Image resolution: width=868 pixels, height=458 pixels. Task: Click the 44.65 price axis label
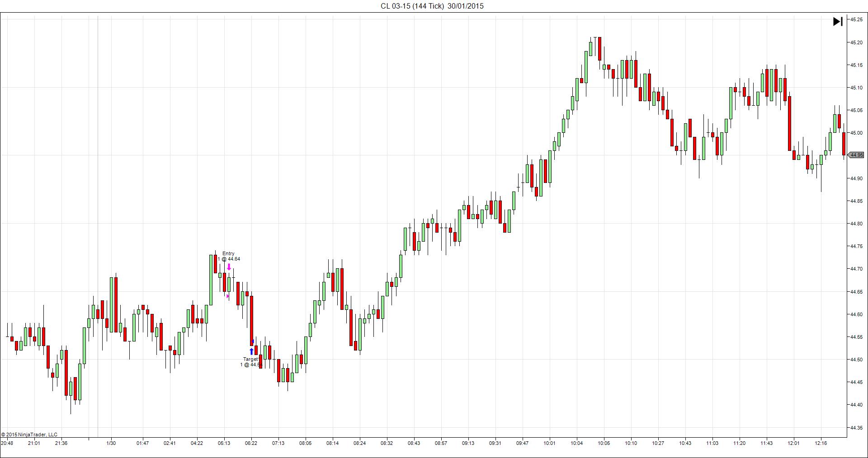coord(856,292)
